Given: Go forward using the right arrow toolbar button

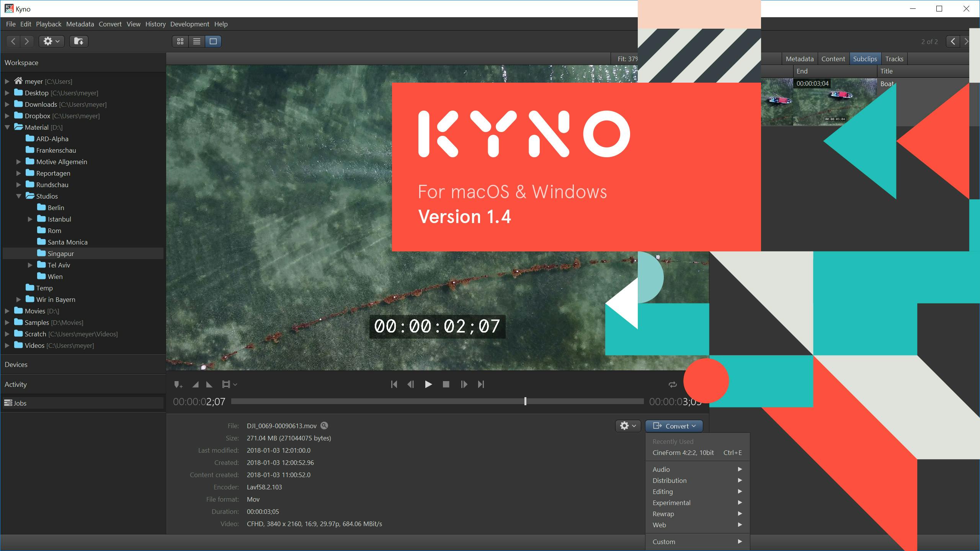Looking at the screenshot, I should (x=27, y=41).
